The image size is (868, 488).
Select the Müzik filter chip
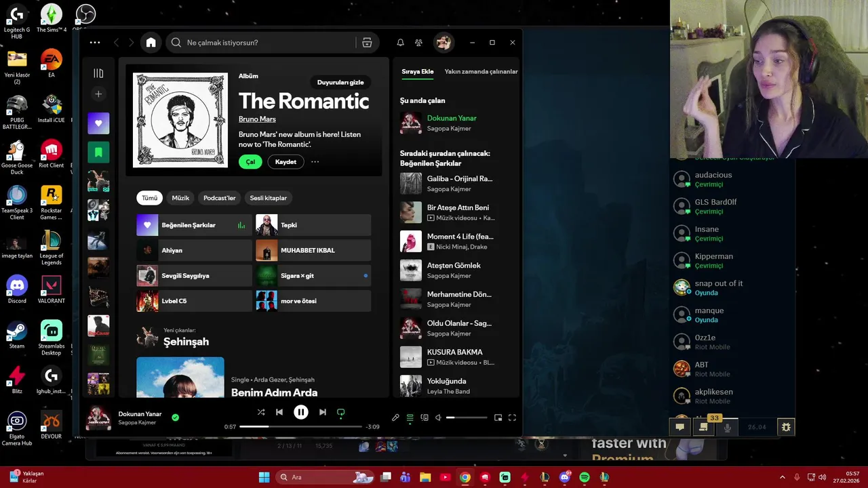pos(180,198)
